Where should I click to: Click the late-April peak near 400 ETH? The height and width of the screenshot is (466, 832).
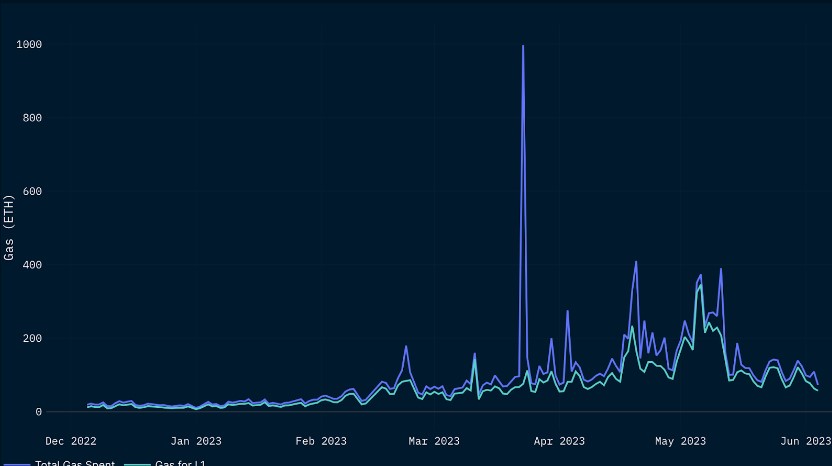(x=636, y=263)
